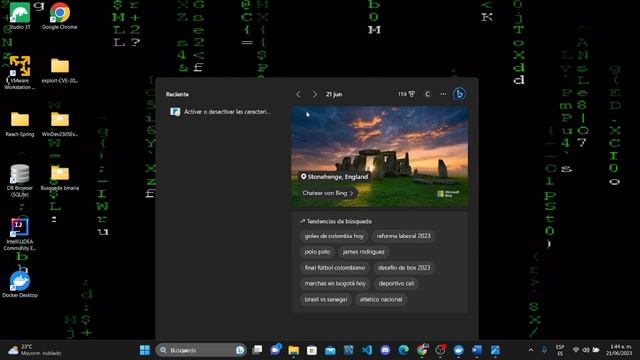Viewport: 640px width, 360px height.
Task: Open Task View from the taskbar
Action: [x=257, y=350]
